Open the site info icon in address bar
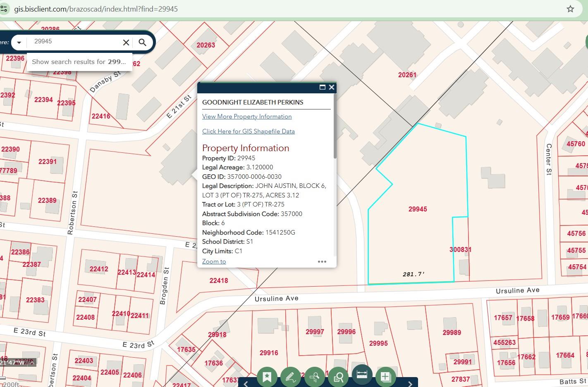The image size is (588, 387). pos(4,9)
